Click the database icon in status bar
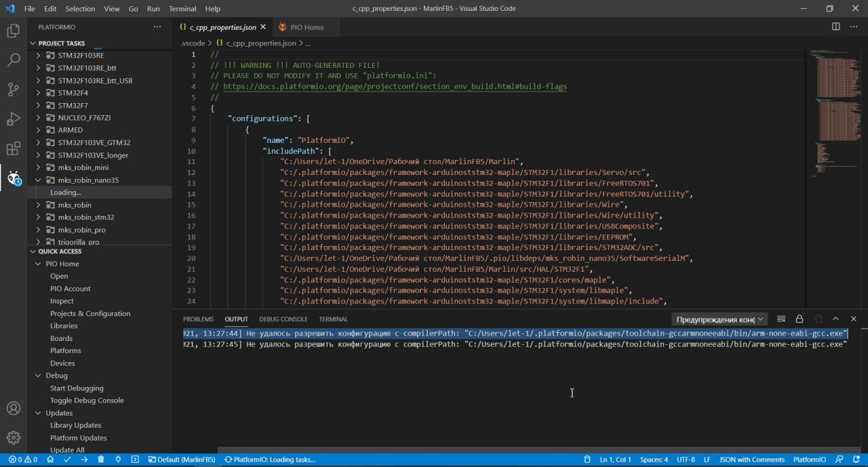This screenshot has width=868, height=467. [x=587, y=460]
